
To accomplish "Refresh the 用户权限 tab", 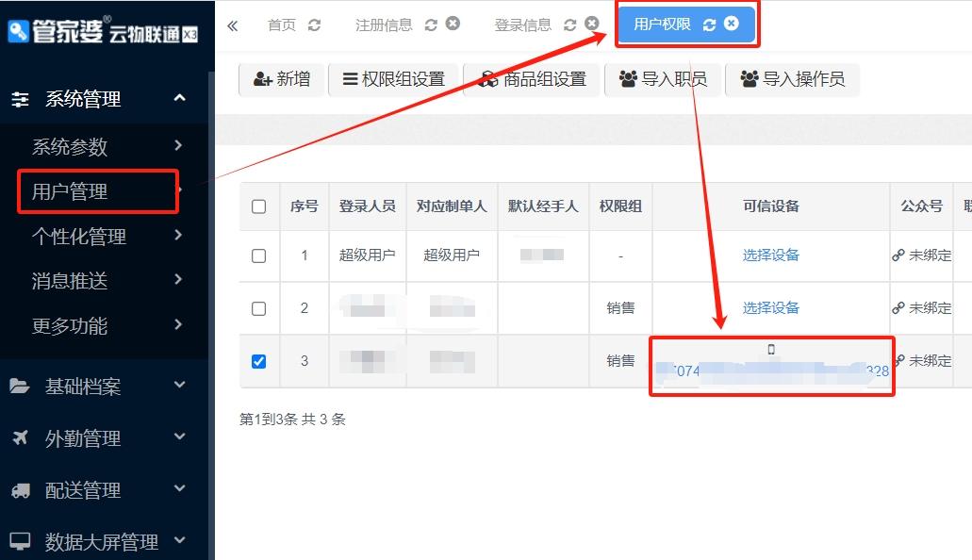I will point(709,25).
